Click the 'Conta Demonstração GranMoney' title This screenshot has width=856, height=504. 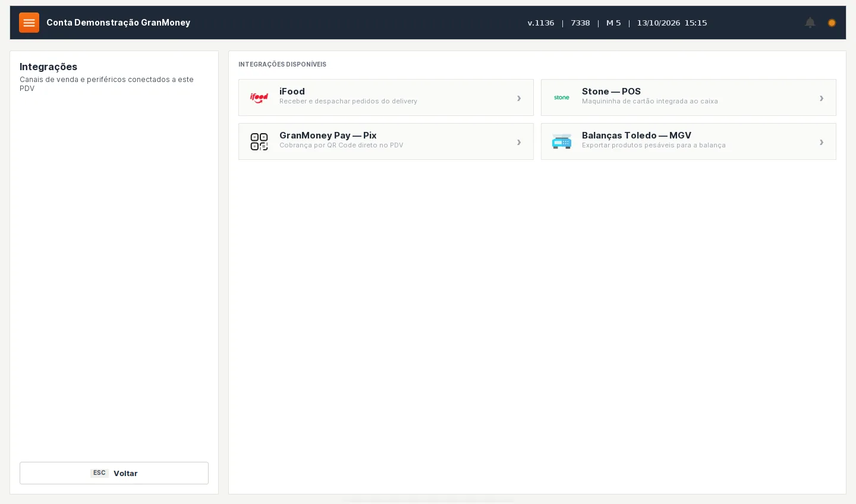click(x=118, y=23)
